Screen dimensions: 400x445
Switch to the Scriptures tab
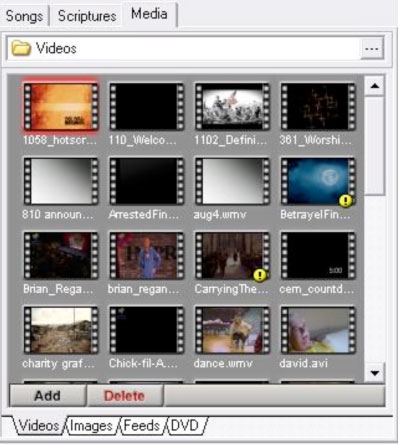[x=87, y=16]
